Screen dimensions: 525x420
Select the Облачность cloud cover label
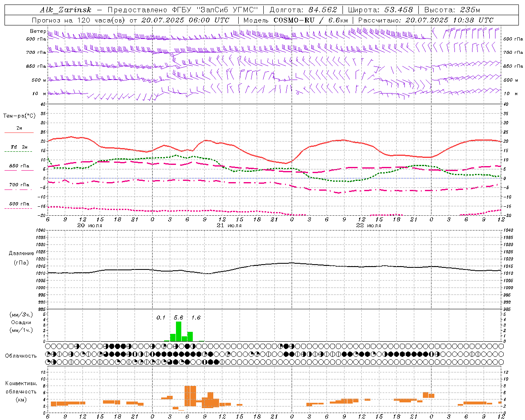tap(21, 356)
